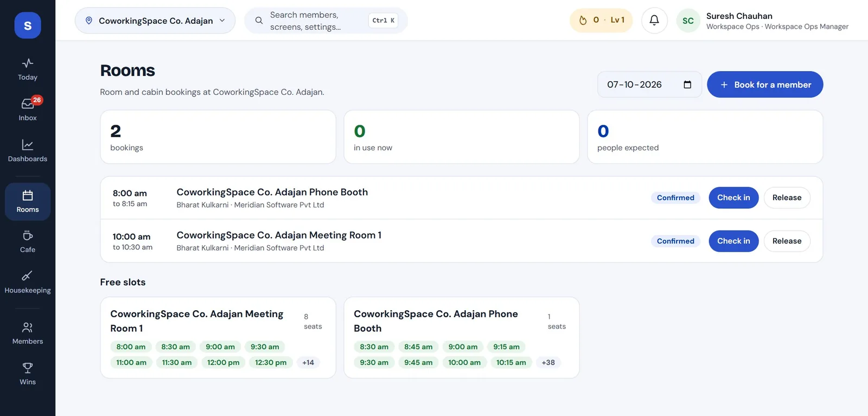The image size is (868, 416).
Task: Click Book for a member button
Action: pos(765,85)
